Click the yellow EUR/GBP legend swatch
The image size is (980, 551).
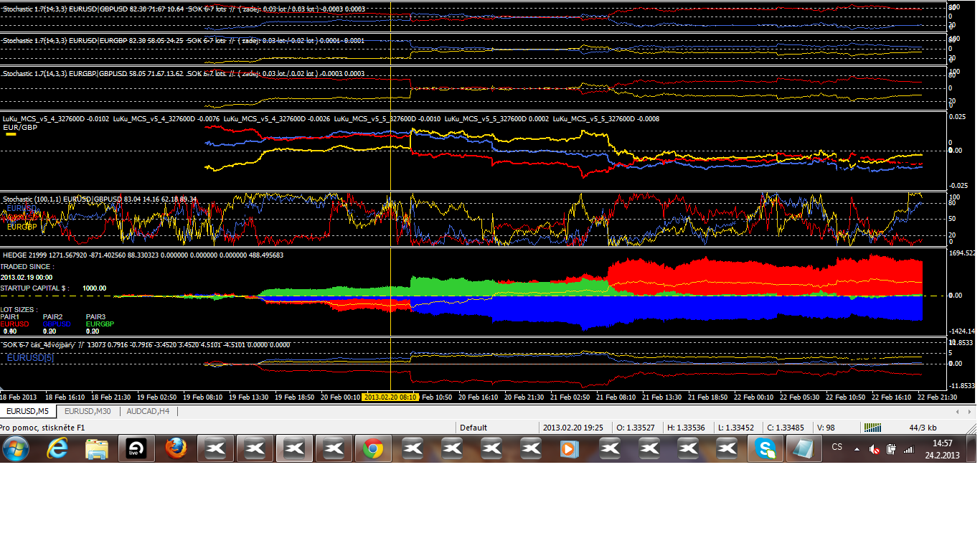point(11,134)
